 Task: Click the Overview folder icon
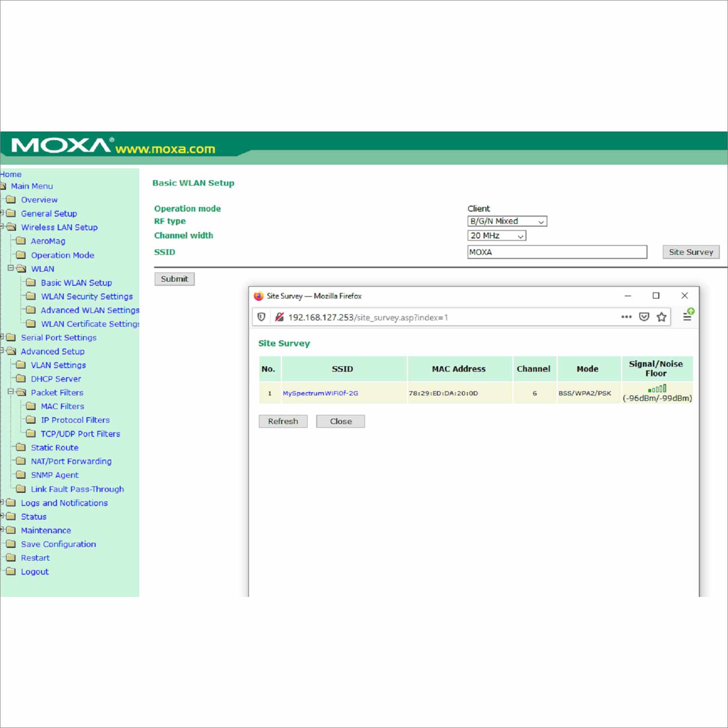11,199
